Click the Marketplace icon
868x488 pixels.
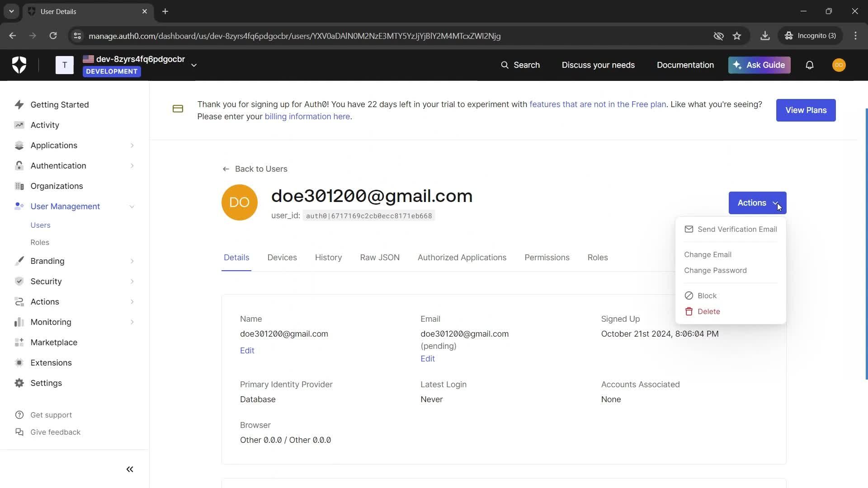19,343
